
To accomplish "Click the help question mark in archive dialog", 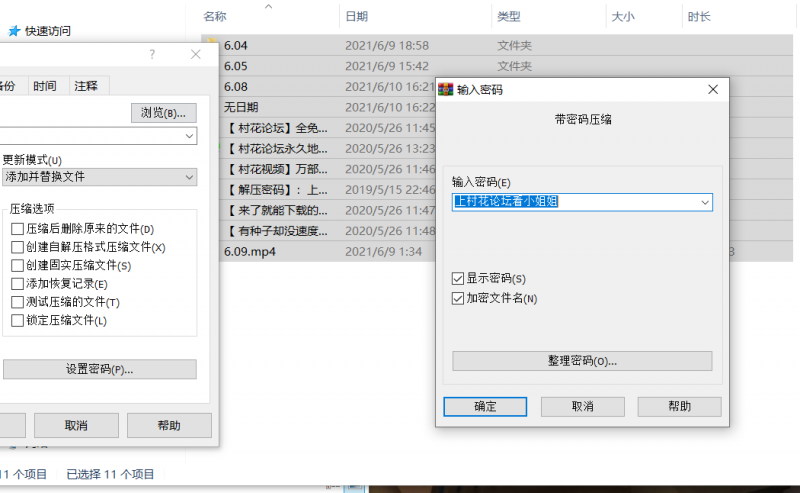I will coord(152,55).
